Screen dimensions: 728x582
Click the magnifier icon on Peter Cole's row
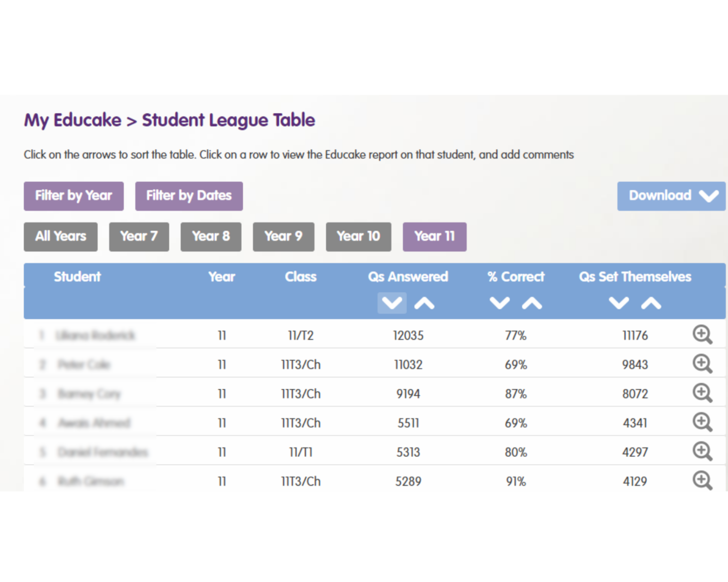[702, 364]
